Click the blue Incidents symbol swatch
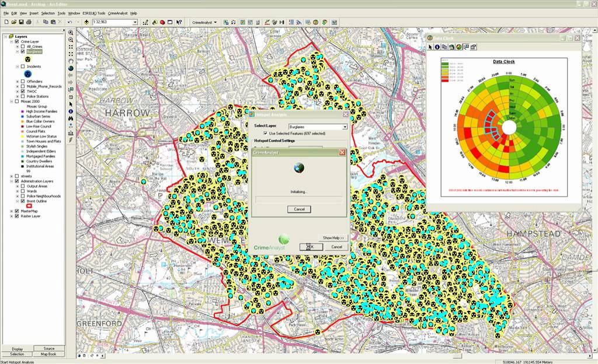Screen dimensions: 598x364 point(28,74)
